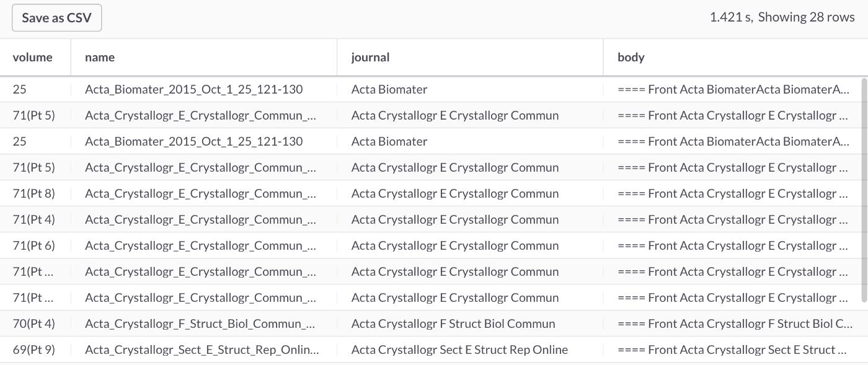Select the Acta_Crystallogr_F_Struct_Biol_Commun name cell

201,324
